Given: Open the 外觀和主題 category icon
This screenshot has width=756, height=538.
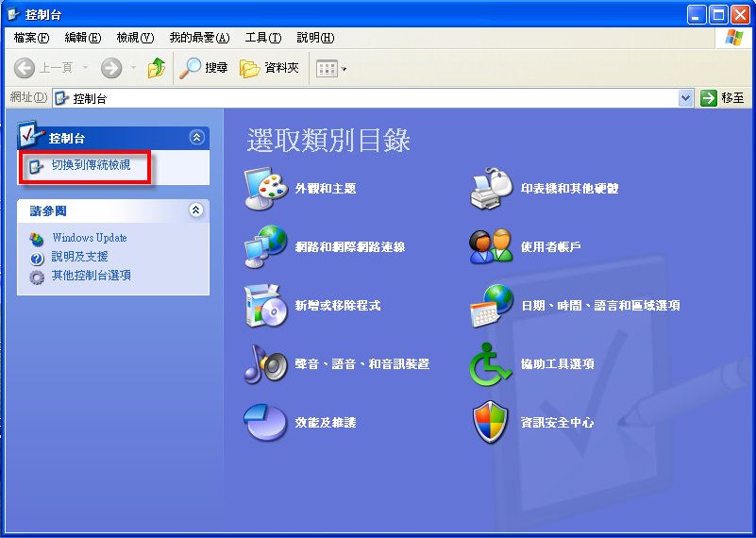Looking at the screenshot, I should tap(265, 189).
